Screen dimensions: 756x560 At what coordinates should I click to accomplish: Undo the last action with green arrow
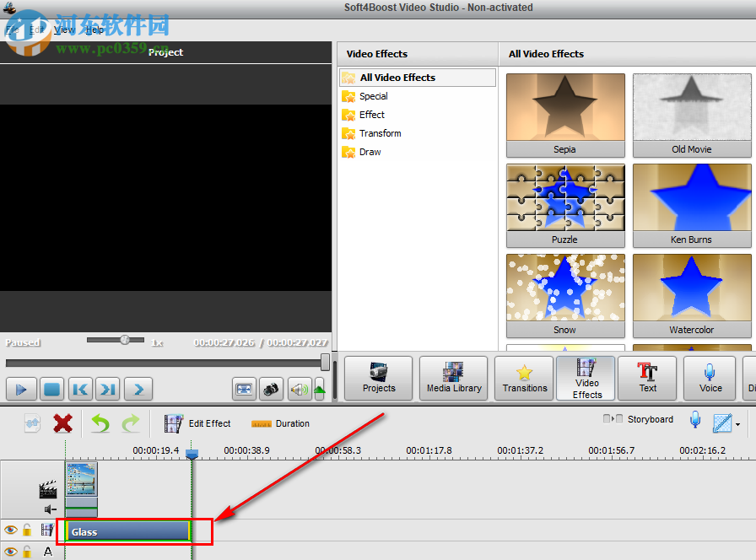pyautogui.click(x=100, y=423)
